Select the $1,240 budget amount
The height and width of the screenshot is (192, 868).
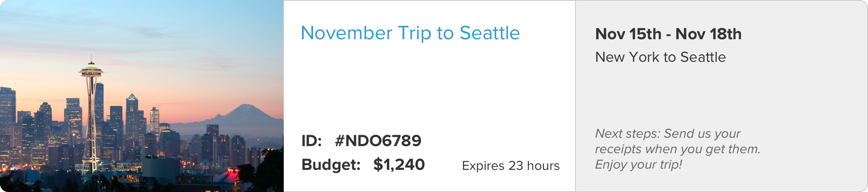coord(399,164)
